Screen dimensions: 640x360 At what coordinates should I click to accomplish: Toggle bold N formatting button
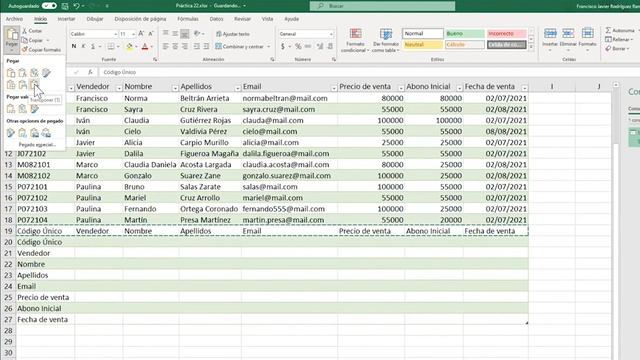tap(74, 47)
